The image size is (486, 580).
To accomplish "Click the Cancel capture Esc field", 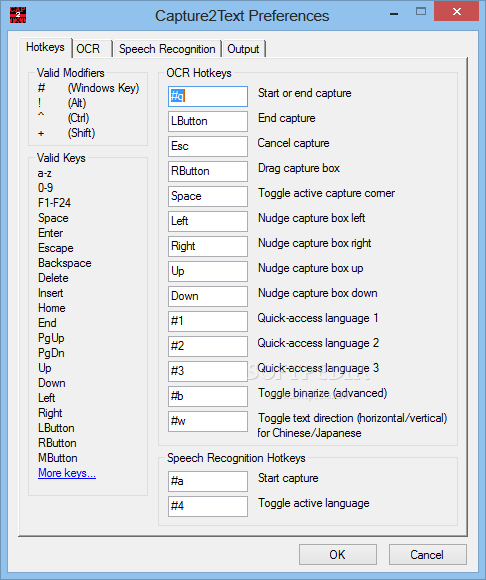I will tap(208, 146).
